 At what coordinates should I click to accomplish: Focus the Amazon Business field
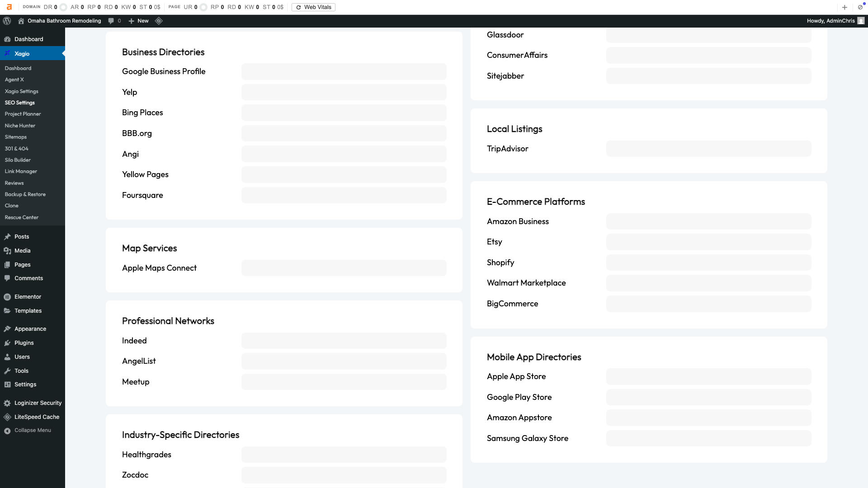point(708,221)
